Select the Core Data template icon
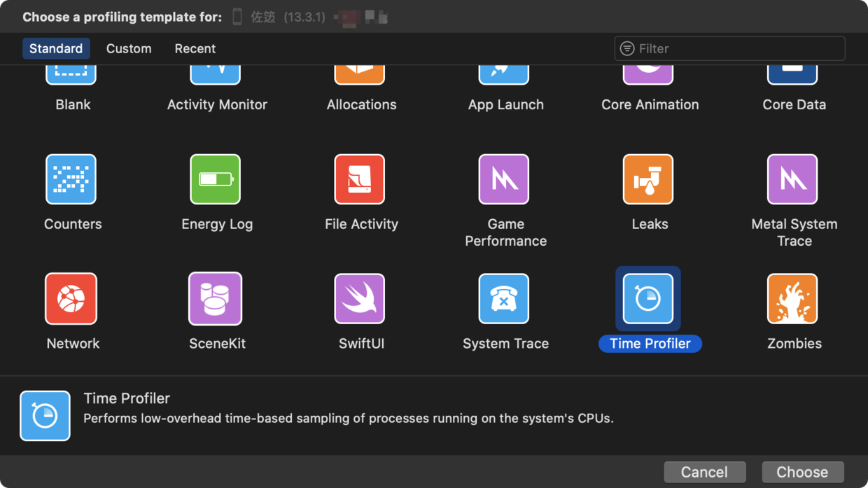This screenshot has width=868, height=488. 792,75
